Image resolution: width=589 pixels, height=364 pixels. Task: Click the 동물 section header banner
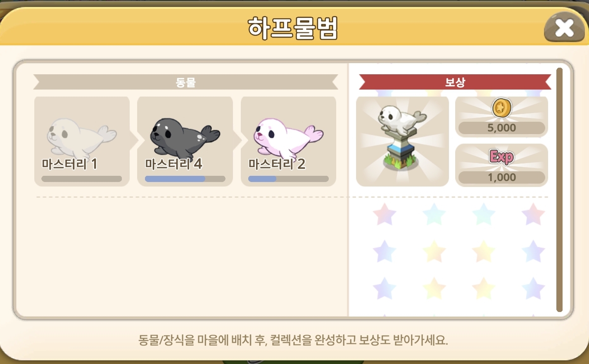[185, 82]
